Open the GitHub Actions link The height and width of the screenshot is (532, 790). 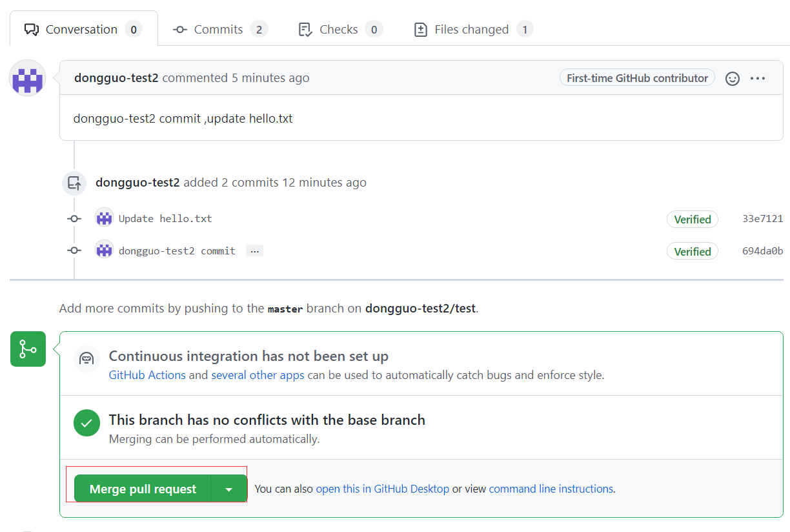147,375
